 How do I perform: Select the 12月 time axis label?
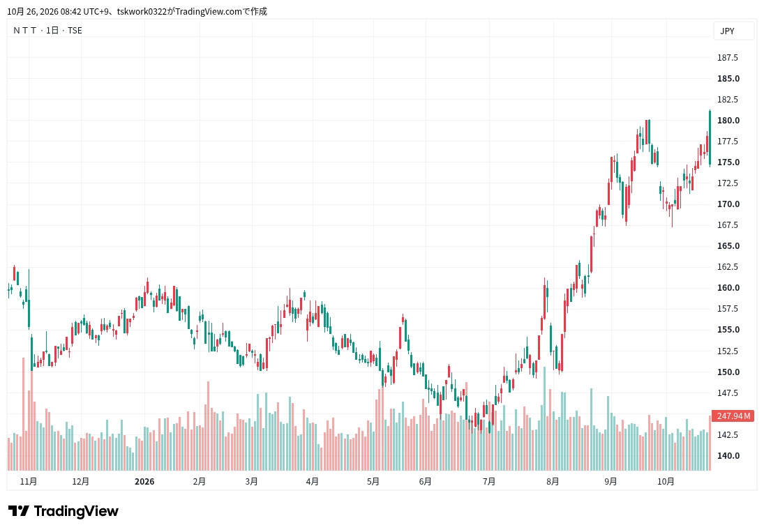click(80, 481)
